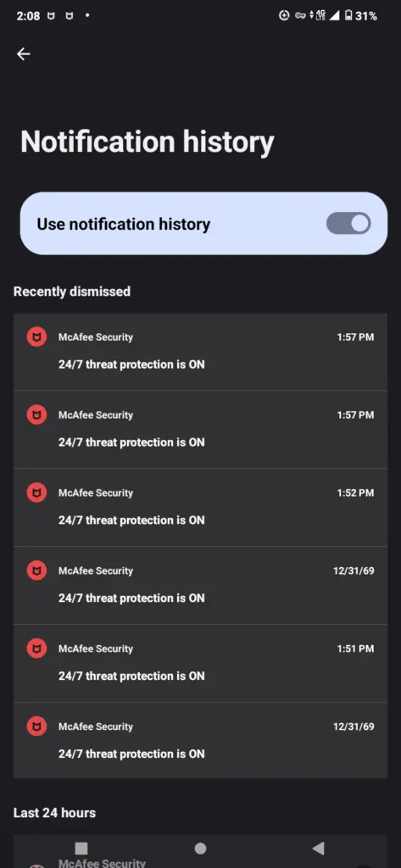This screenshot has width=401, height=868.
Task: Tap the 12/31/69 timestamp on bottom notification
Action: pos(354,726)
